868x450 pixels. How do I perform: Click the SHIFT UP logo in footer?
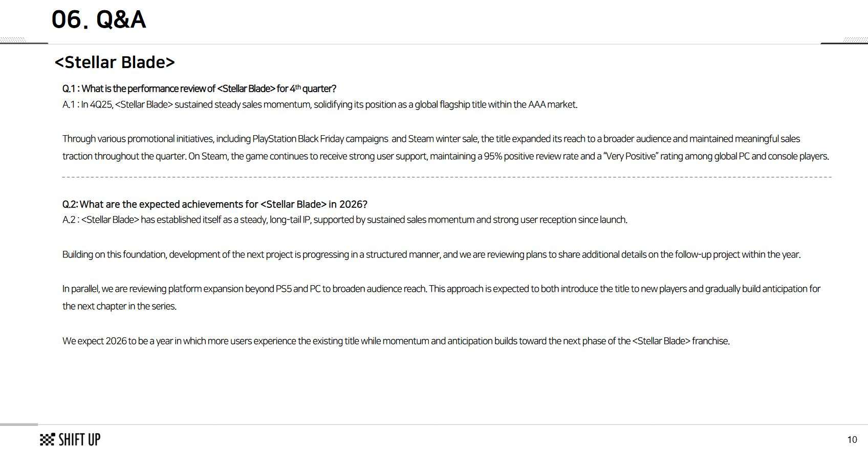(70, 439)
